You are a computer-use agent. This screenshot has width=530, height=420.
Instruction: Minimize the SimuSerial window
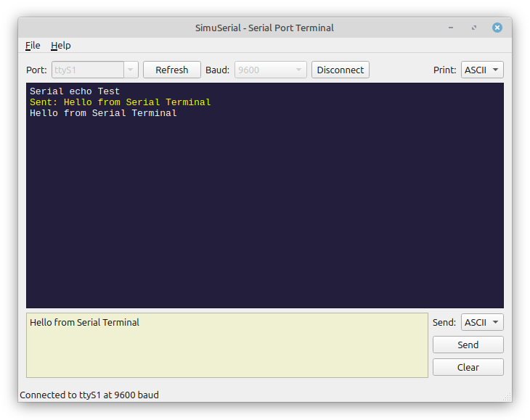point(451,28)
